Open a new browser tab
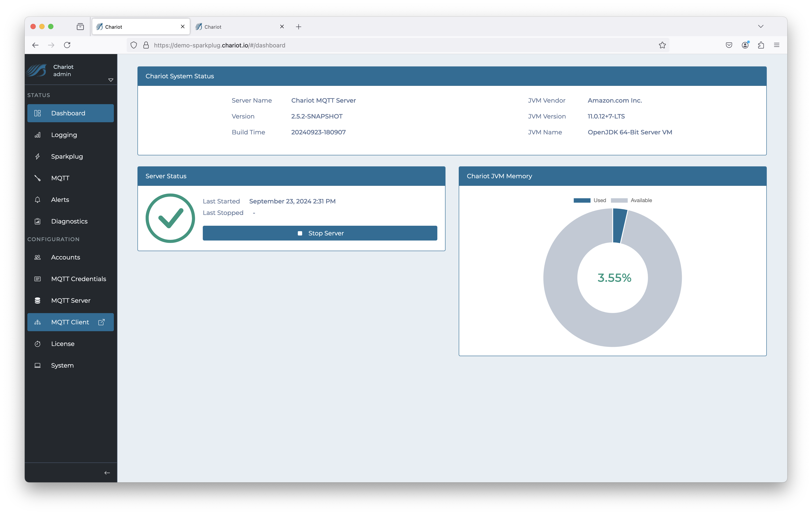 tap(298, 27)
